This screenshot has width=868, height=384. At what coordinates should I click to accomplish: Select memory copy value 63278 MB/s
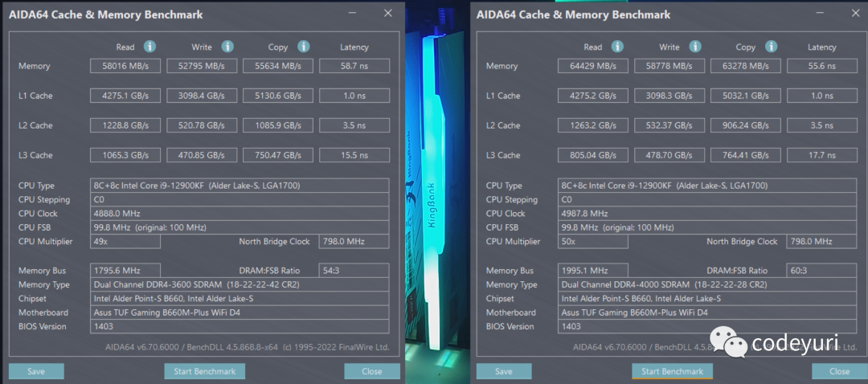click(x=746, y=66)
